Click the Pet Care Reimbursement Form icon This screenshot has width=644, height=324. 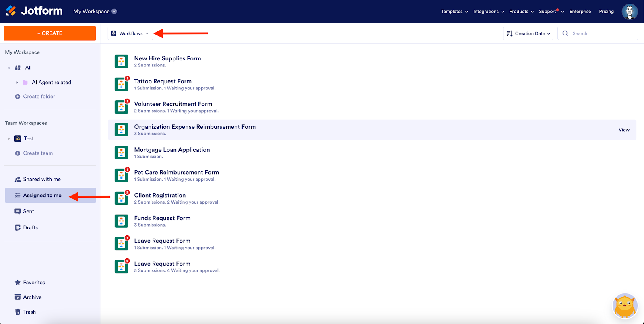coord(121,175)
